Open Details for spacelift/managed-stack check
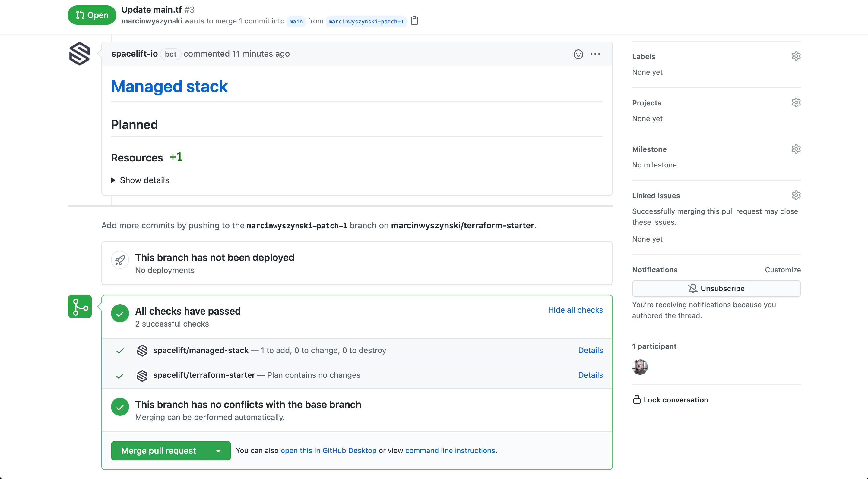868x479 pixels. [x=590, y=350]
